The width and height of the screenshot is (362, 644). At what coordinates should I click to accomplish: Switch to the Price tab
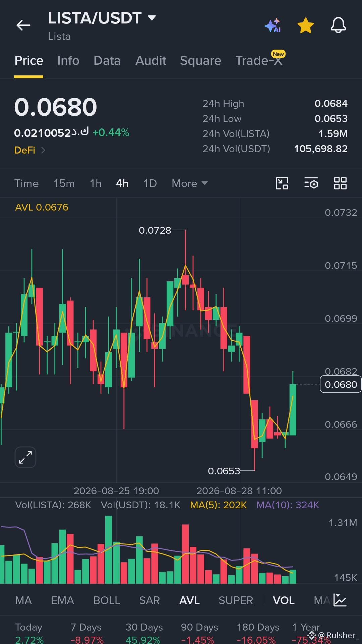(x=29, y=61)
